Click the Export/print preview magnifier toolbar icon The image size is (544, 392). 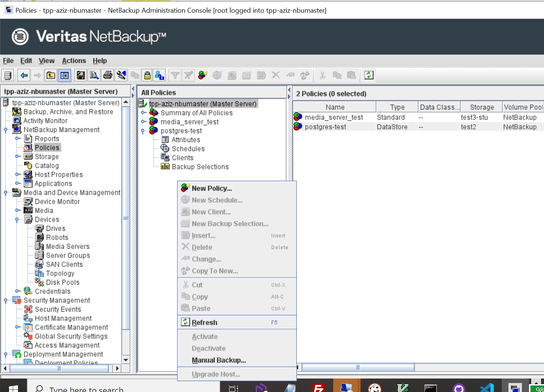[94, 75]
